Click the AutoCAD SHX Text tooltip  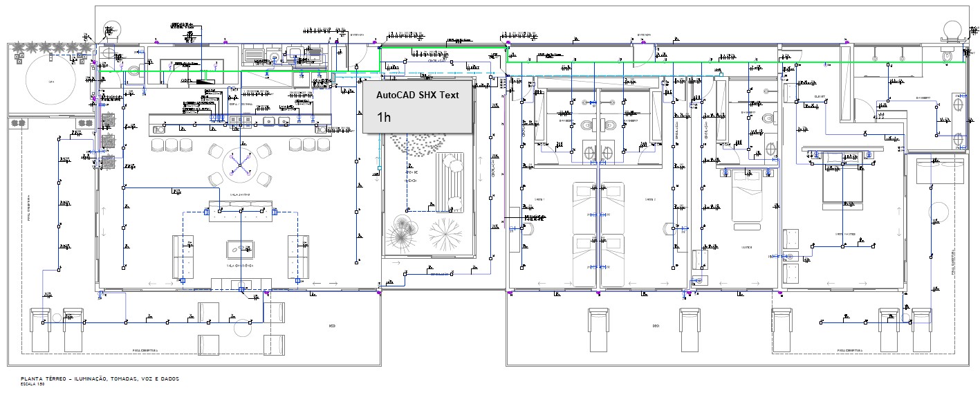click(417, 104)
